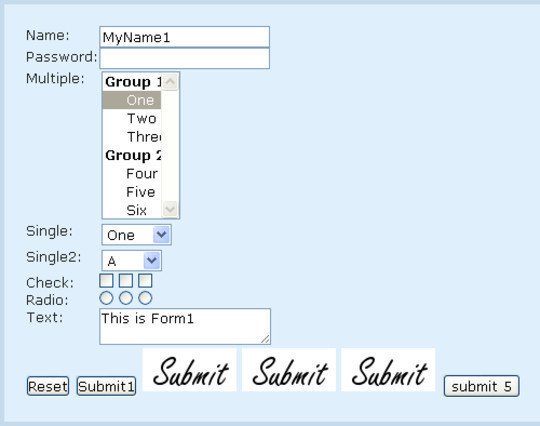Select option Four in Multiple list
540x426 pixels.
point(132,173)
